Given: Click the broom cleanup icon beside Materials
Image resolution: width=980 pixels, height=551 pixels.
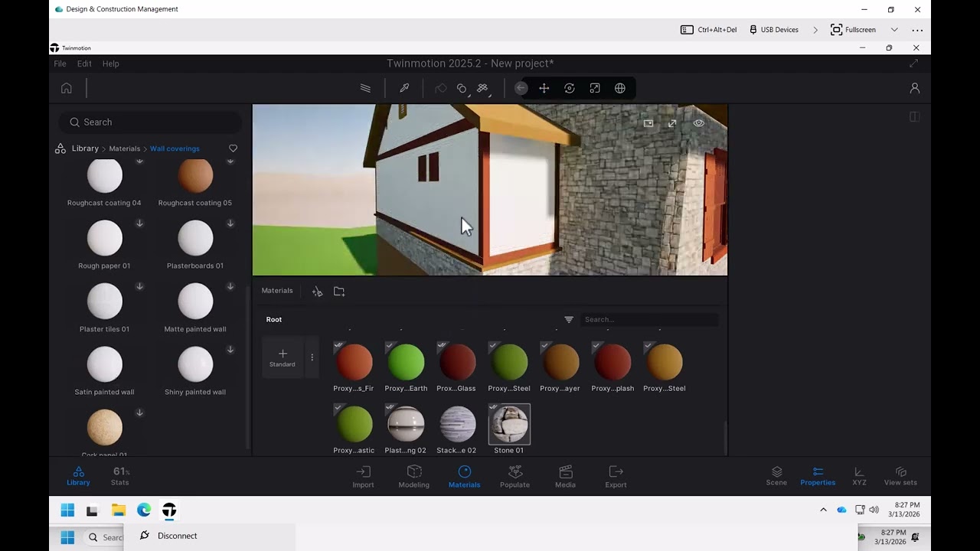Looking at the screenshot, I should coord(317,292).
